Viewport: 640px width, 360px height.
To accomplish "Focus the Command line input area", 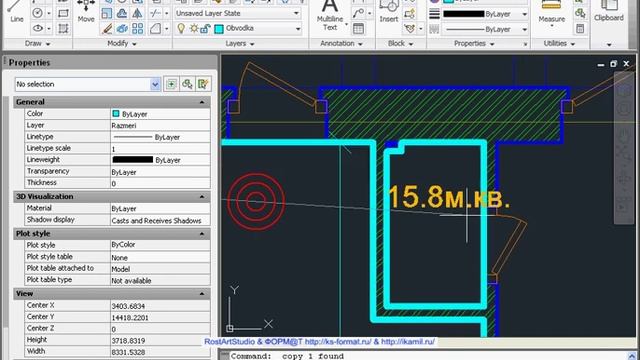I will tap(429, 356).
